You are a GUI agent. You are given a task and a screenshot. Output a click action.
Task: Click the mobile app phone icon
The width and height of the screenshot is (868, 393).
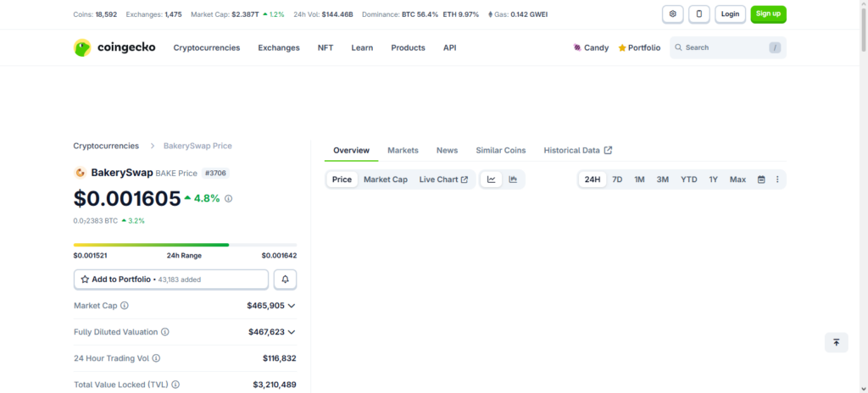pos(699,14)
